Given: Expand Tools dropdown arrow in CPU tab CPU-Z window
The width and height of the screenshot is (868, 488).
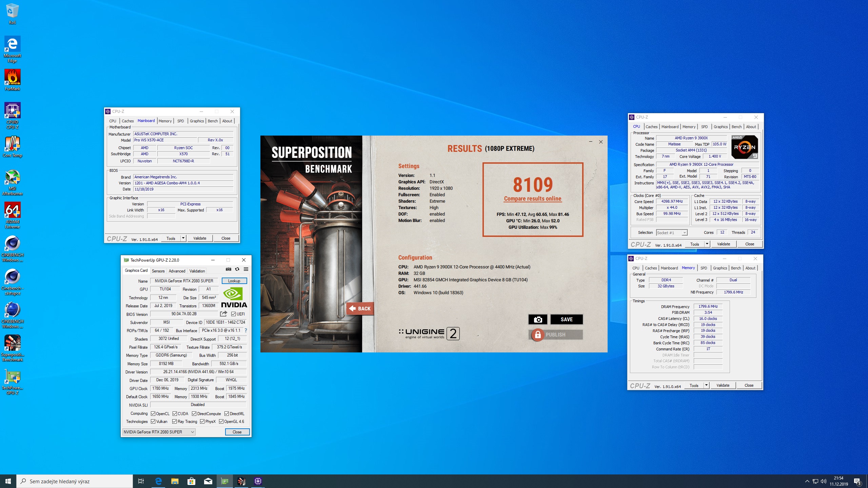Looking at the screenshot, I should pyautogui.click(x=707, y=244).
